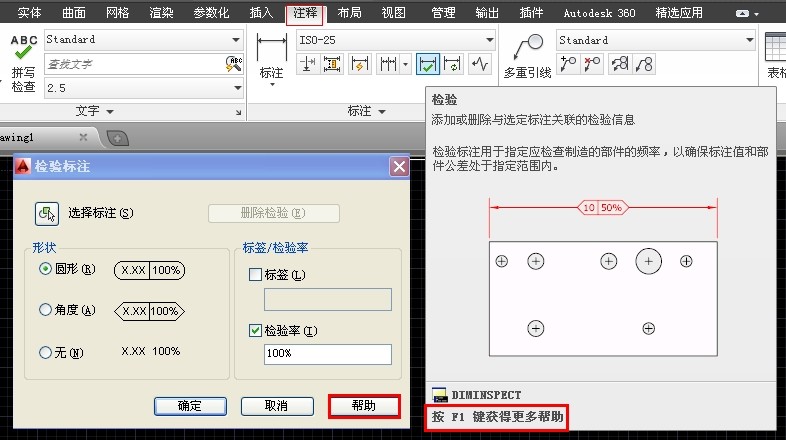
Task: Click the table (表格) icon
Action: coord(775,55)
